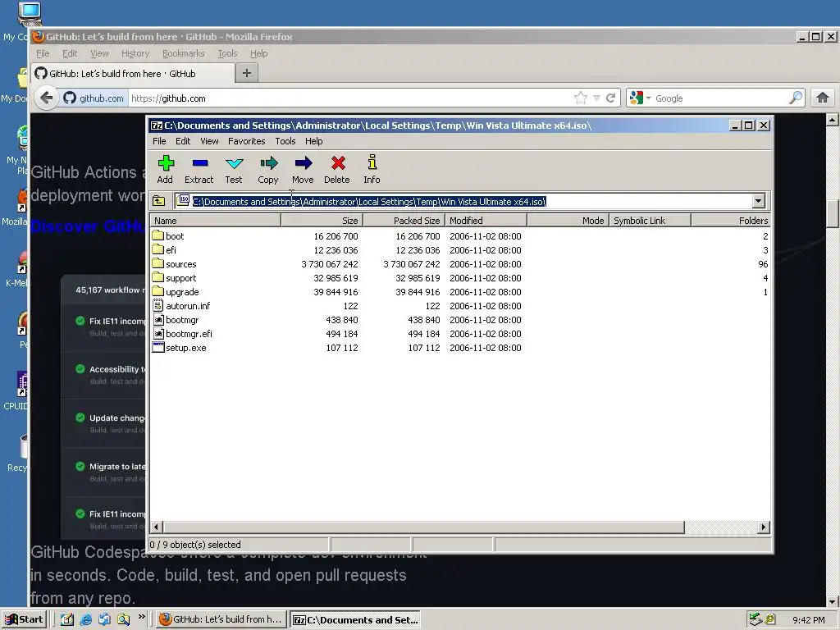Click the system tray clock 9:42 PM
Image resolution: width=840 pixels, height=630 pixels.
(x=808, y=620)
